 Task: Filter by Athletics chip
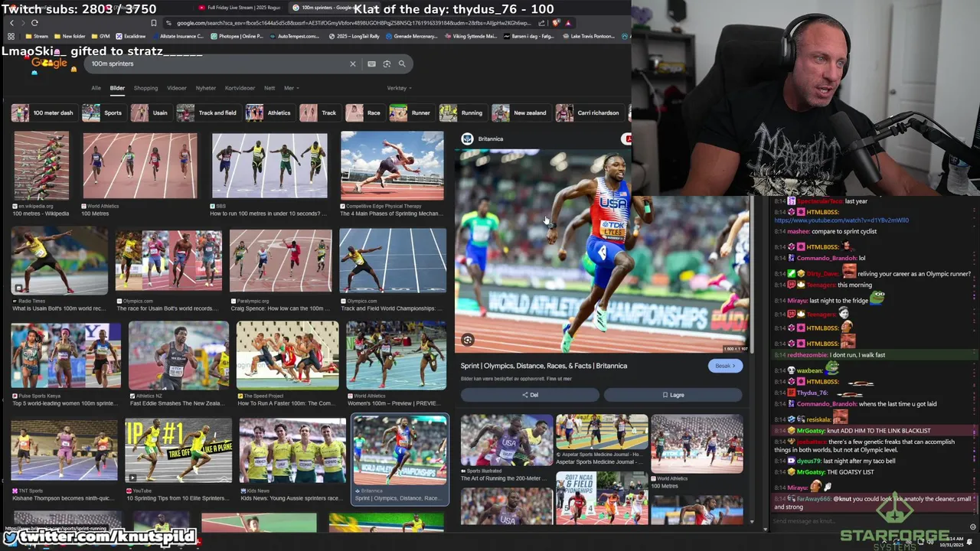click(x=269, y=113)
